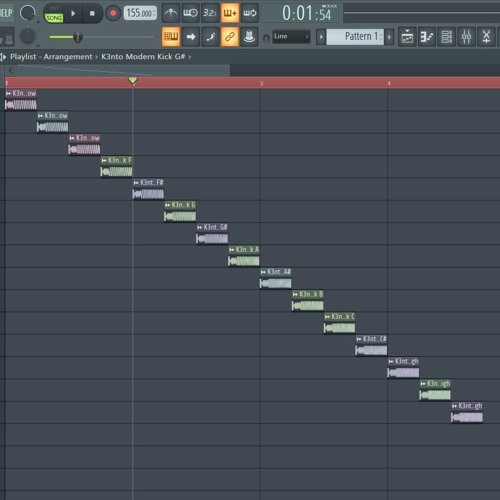
Task: Click the 0:01:54 time display
Action: [306, 14]
